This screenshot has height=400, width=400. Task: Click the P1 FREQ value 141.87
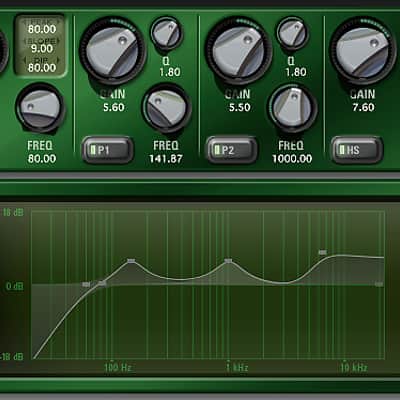(166, 159)
